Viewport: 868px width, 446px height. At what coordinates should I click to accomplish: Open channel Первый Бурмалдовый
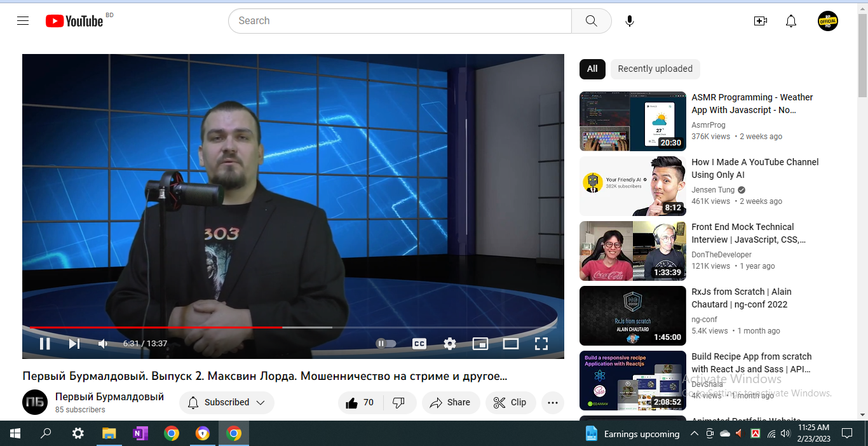[x=109, y=397]
